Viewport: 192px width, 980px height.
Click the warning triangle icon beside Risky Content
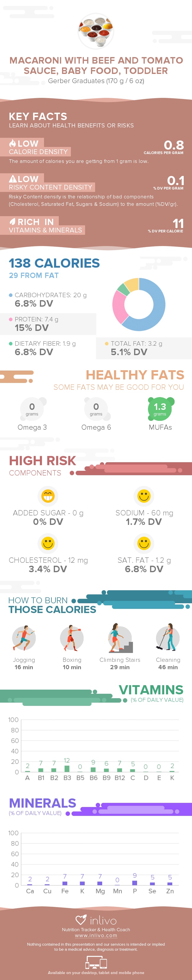point(12,179)
